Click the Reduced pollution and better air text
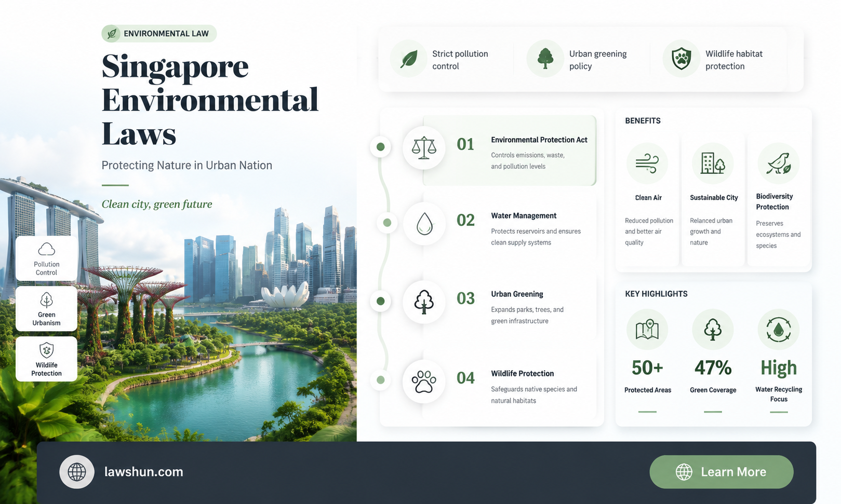The image size is (841, 504). (x=649, y=231)
